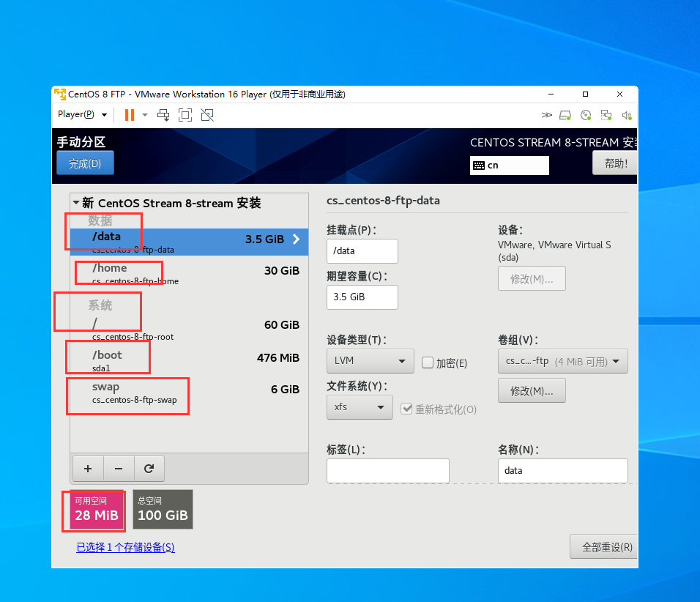Click the pause virtual machine icon

pos(130,115)
